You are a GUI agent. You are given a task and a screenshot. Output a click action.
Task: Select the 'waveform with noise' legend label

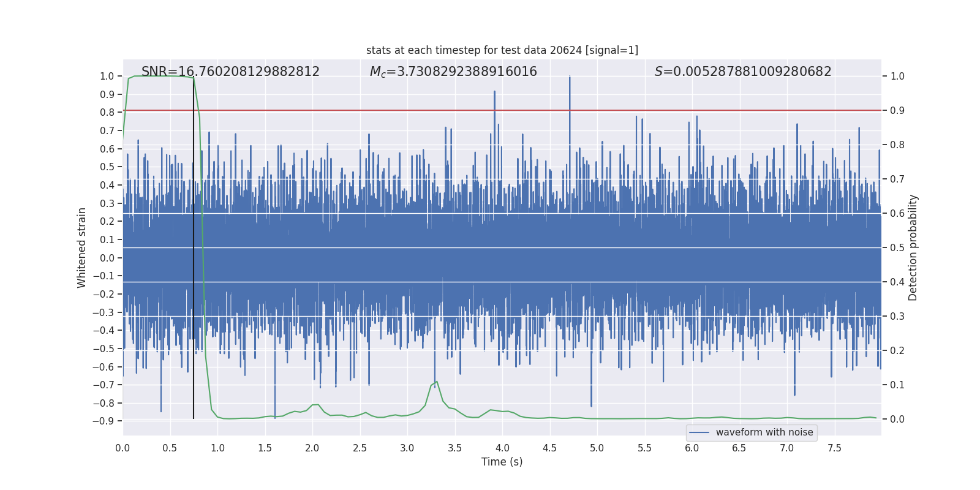(764, 432)
